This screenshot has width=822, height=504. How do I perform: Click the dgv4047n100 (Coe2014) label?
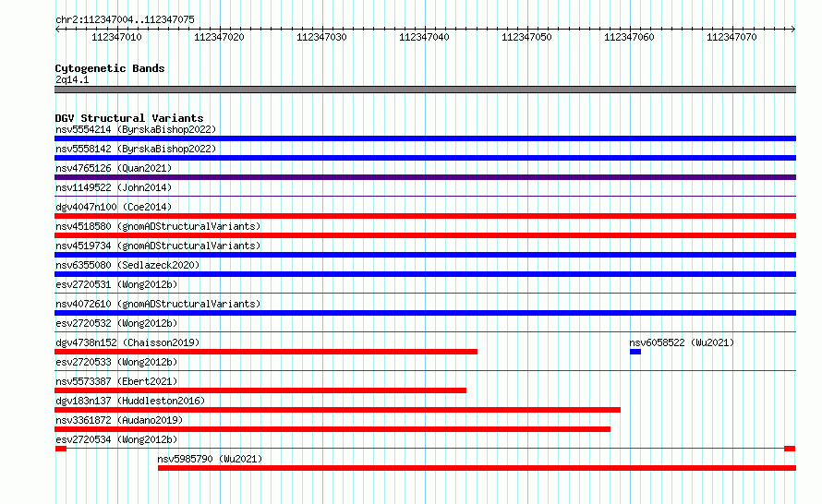[x=114, y=207]
